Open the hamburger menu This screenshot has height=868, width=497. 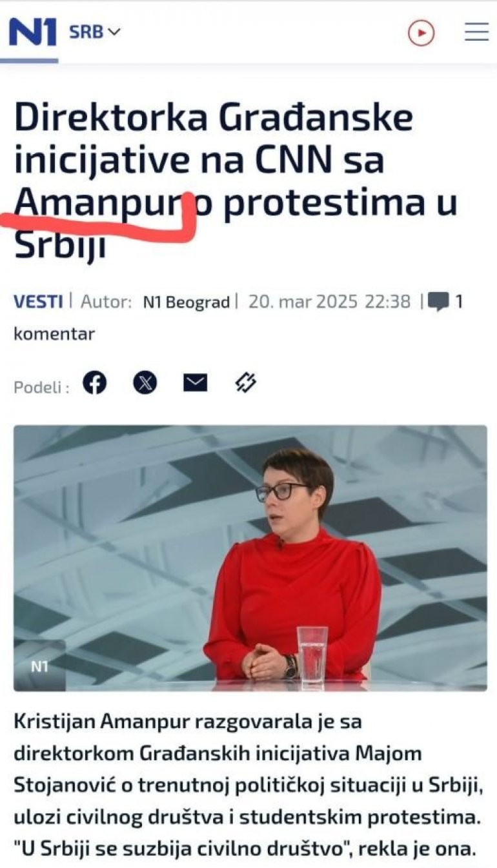(477, 32)
